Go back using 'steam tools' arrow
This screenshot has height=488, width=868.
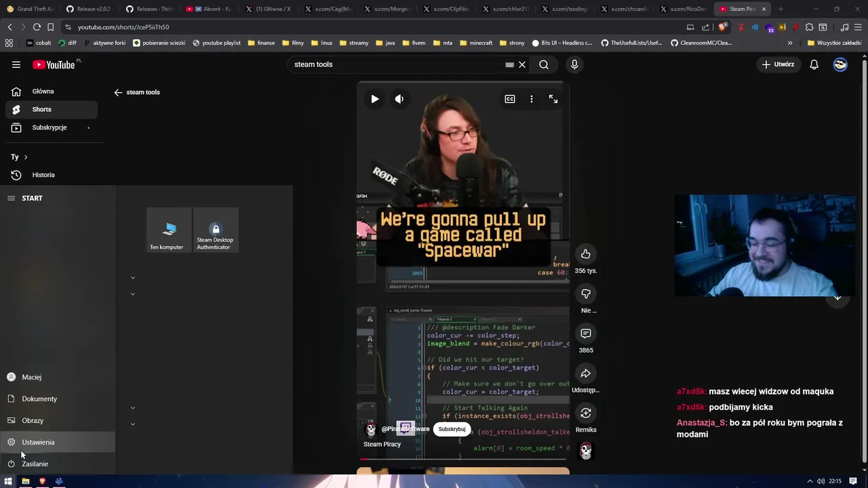pos(118,92)
